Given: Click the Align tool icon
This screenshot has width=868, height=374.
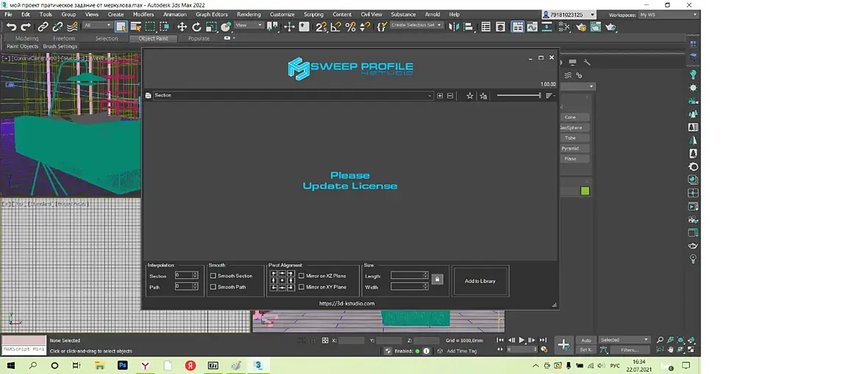Looking at the screenshot, I should coord(469,27).
